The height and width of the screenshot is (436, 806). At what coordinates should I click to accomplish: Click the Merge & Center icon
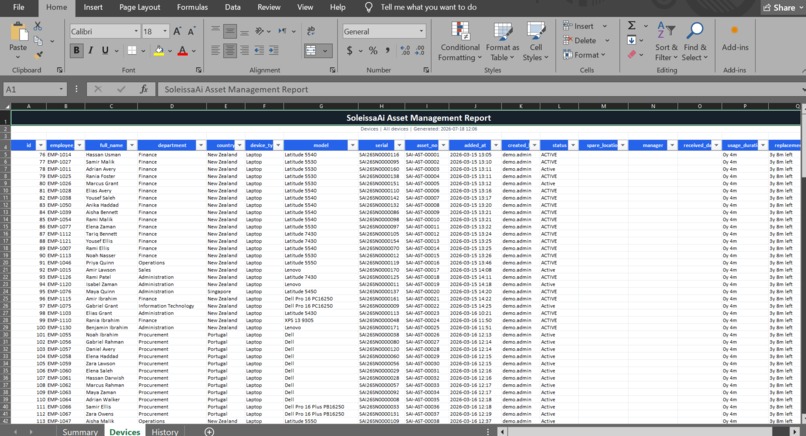click(310, 50)
